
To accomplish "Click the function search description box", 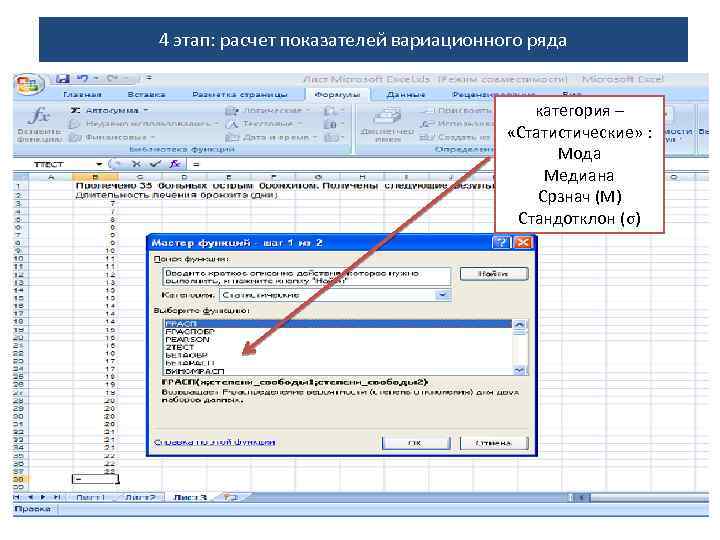I will click(307, 277).
